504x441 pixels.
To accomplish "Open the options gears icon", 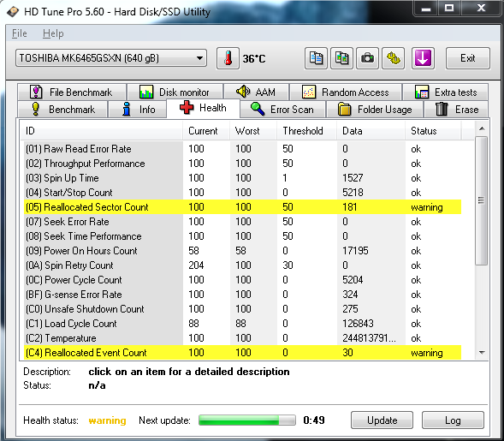I will (393, 58).
